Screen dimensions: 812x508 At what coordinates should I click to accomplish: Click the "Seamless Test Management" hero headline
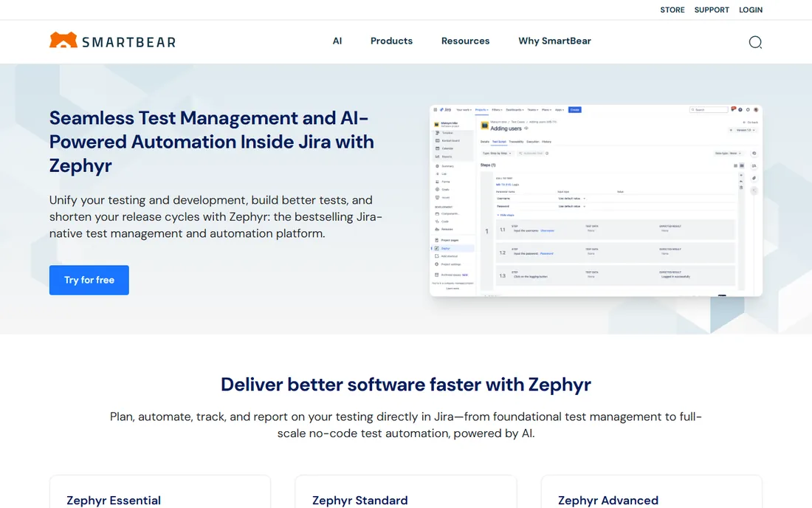pyautogui.click(x=212, y=142)
